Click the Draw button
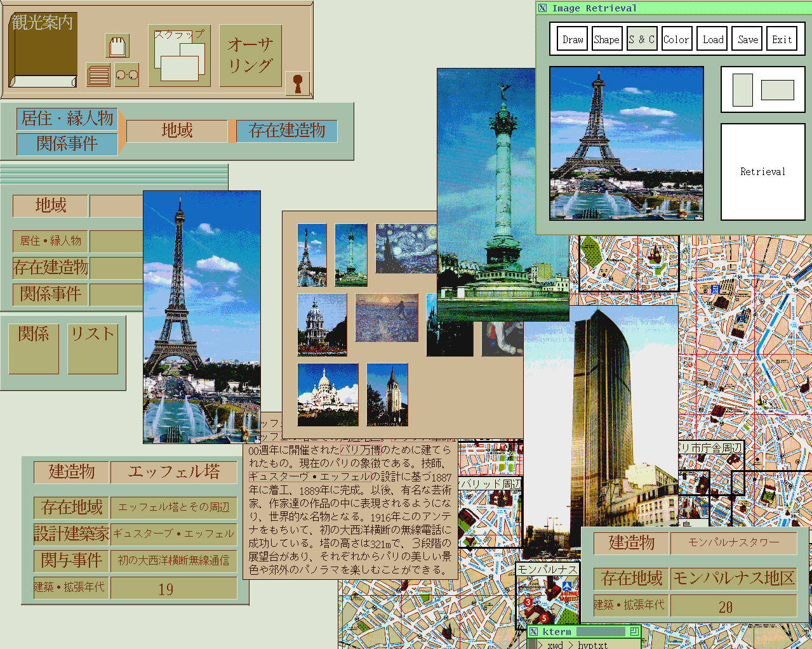Screen dimensions: 812x649 [x=573, y=39]
